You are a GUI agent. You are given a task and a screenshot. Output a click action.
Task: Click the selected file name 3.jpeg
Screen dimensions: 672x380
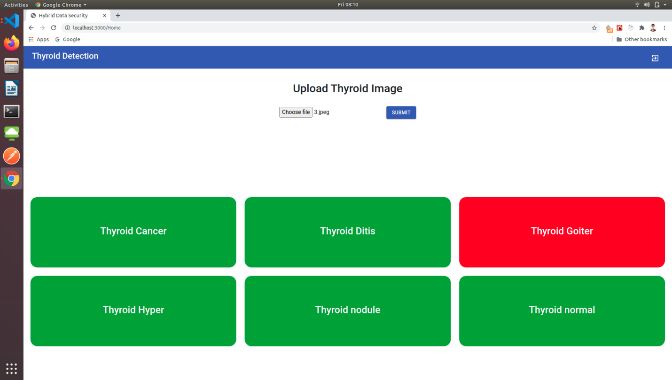[x=322, y=112]
